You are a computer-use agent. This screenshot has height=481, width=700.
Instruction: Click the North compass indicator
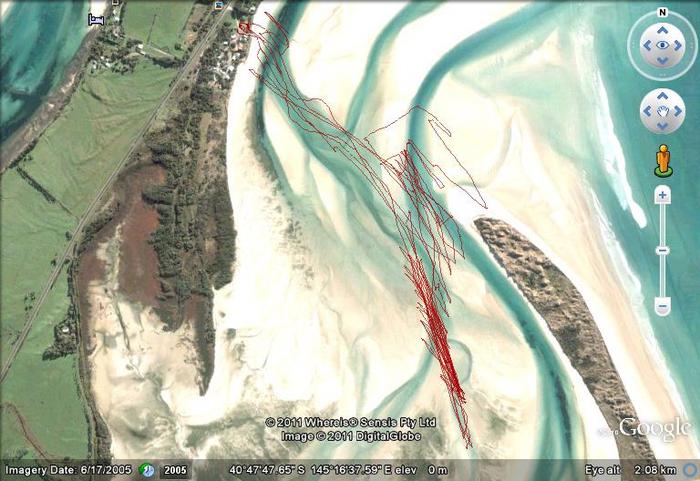click(662, 13)
